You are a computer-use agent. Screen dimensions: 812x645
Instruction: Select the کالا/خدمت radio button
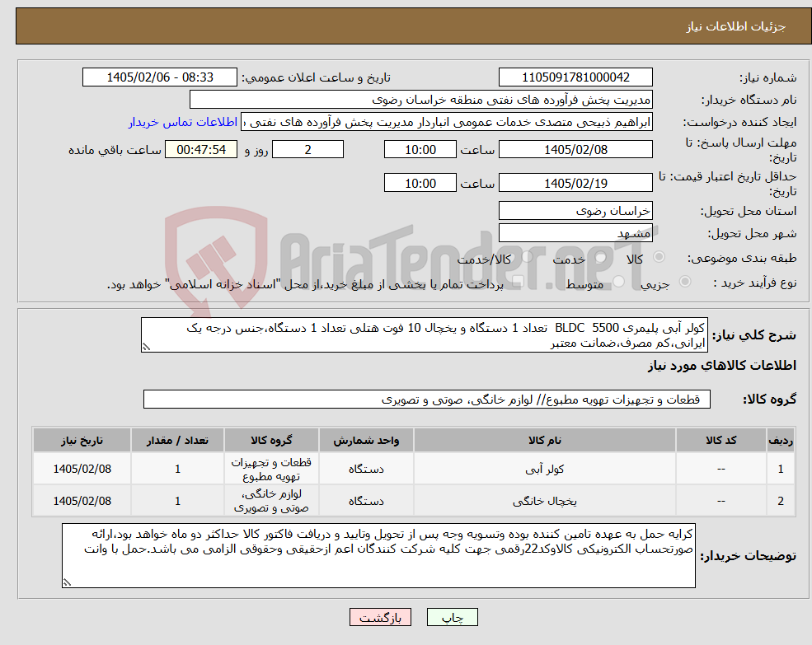527,257
